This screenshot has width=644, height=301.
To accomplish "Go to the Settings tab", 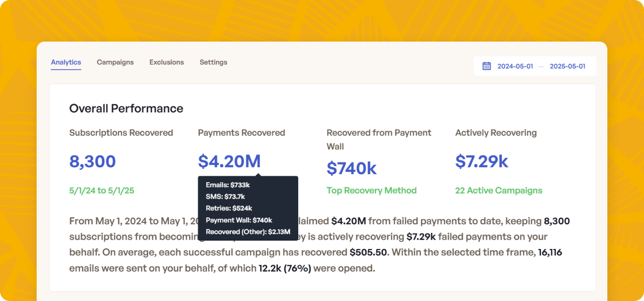I will (214, 62).
